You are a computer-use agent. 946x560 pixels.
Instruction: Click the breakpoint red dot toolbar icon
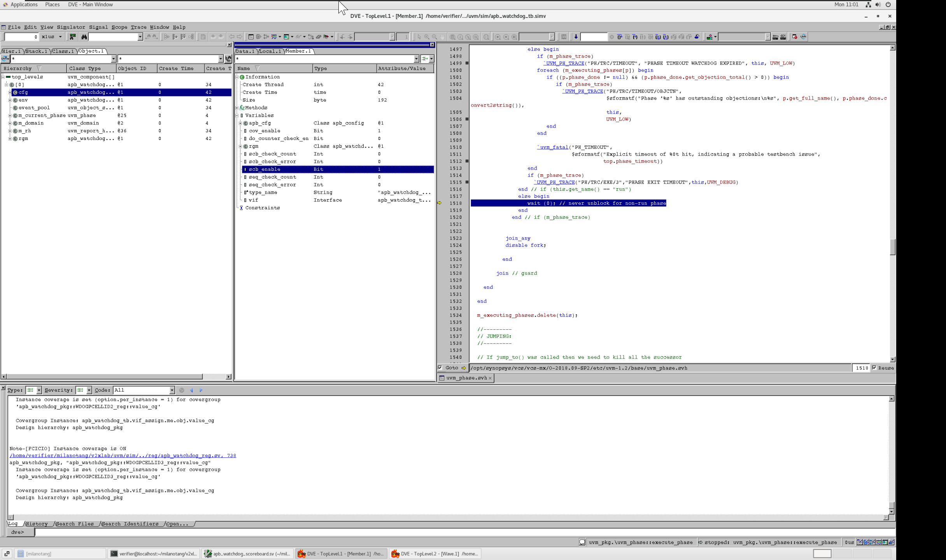[795, 37]
